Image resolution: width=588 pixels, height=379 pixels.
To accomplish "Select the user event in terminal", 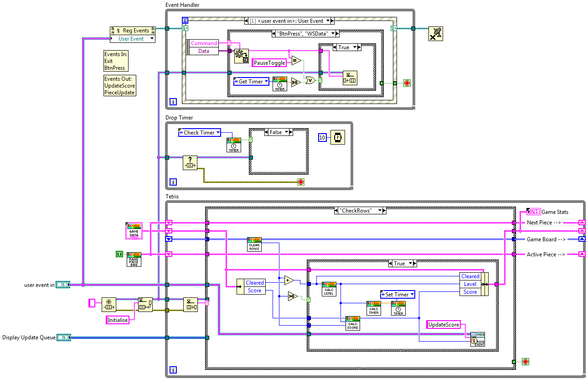I will click(x=63, y=285).
